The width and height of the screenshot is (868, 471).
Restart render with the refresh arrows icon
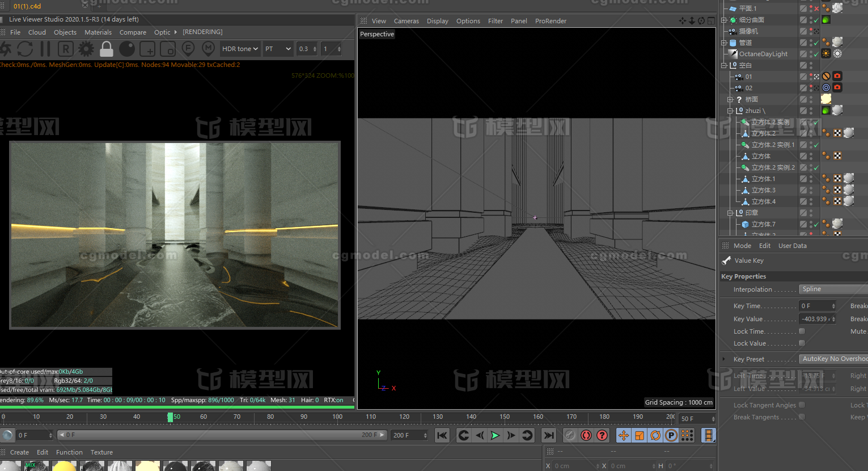pyautogui.click(x=24, y=49)
